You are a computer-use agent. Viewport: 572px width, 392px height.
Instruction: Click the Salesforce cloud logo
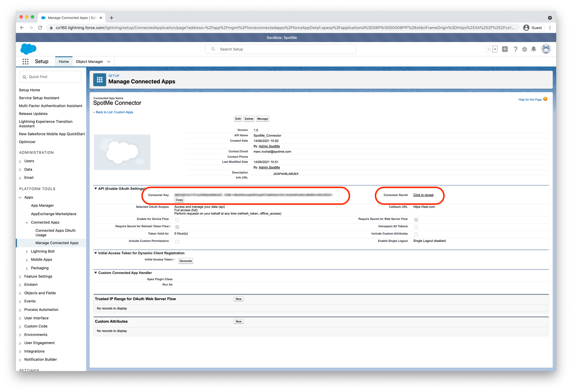(28, 49)
